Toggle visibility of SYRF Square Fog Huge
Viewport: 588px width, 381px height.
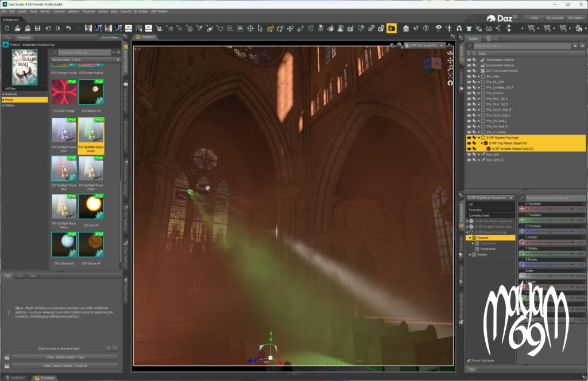(x=469, y=138)
